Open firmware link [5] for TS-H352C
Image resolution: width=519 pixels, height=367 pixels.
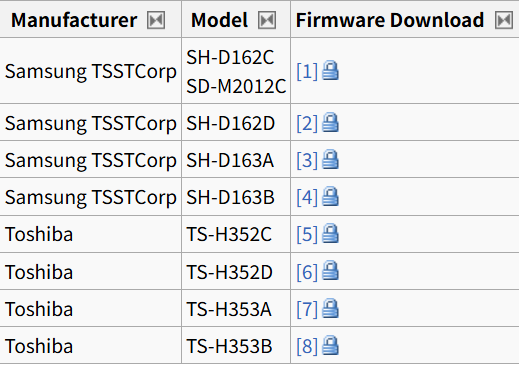click(x=307, y=234)
